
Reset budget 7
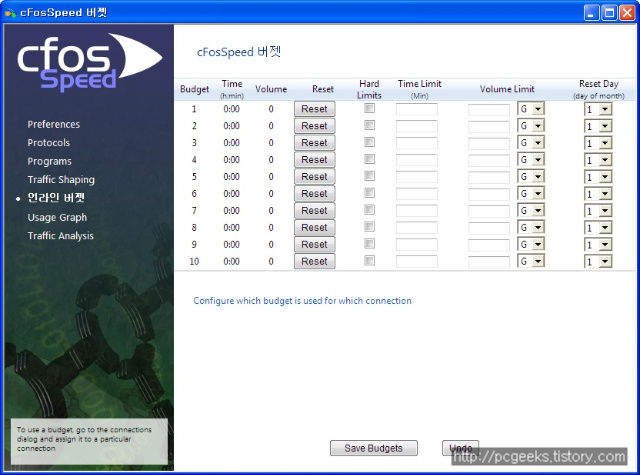click(314, 211)
